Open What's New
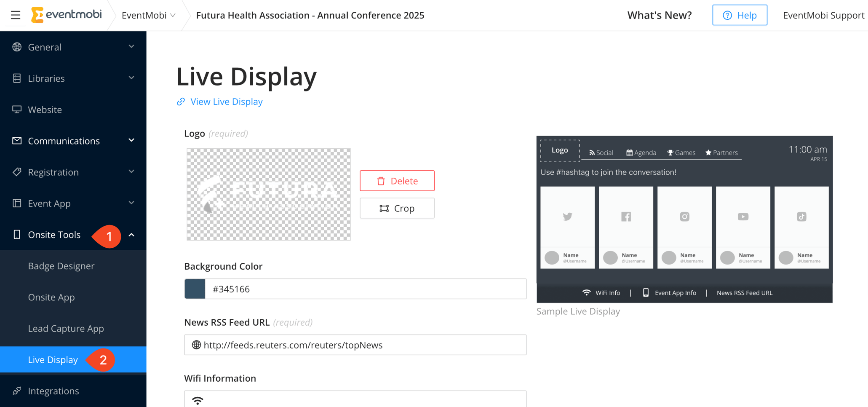868x407 pixels. (660, 15)
